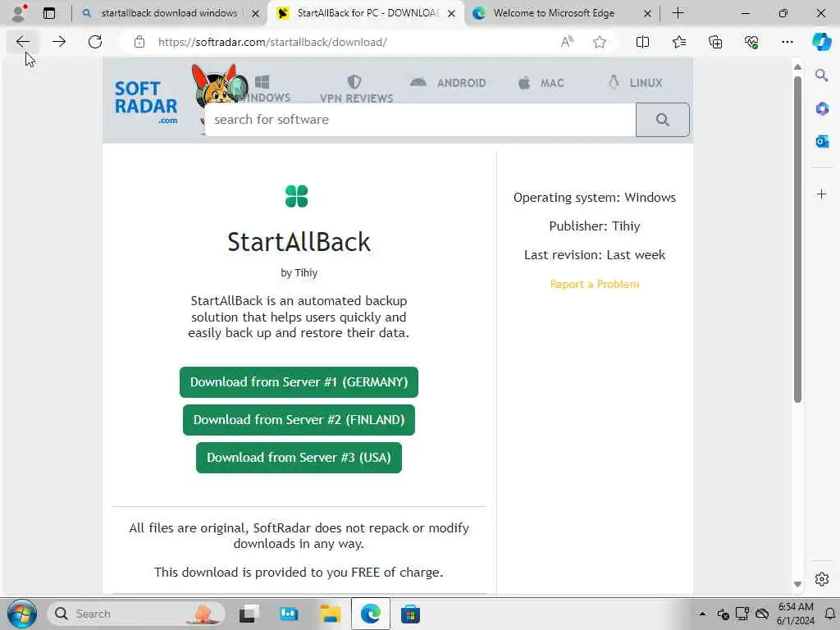Screen dimensions: 840x630
Task: Toggle split screen view
Action: [642, 42]
